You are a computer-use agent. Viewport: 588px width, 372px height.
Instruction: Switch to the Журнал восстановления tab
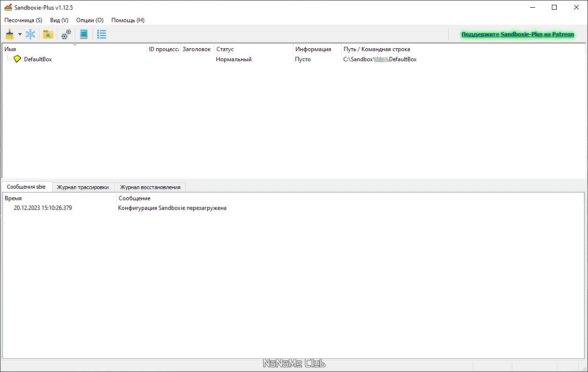click(150, 187)
